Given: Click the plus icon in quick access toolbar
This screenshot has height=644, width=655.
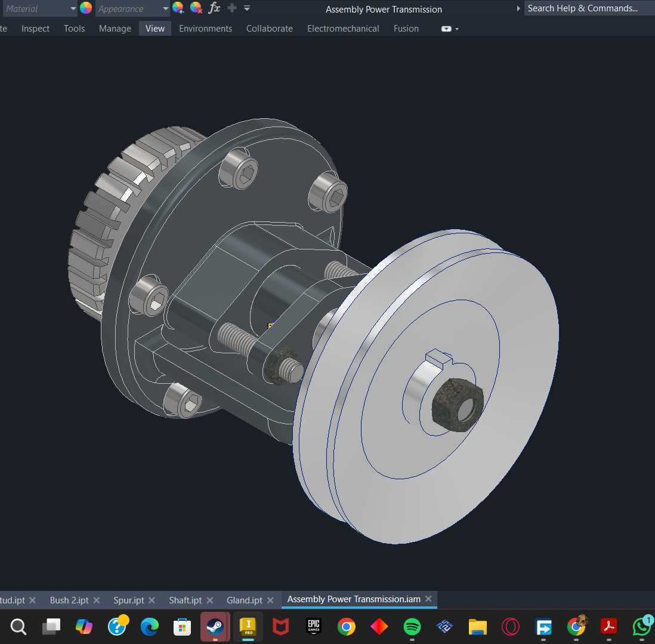Looking at the screenshot, I should point(232,8).
